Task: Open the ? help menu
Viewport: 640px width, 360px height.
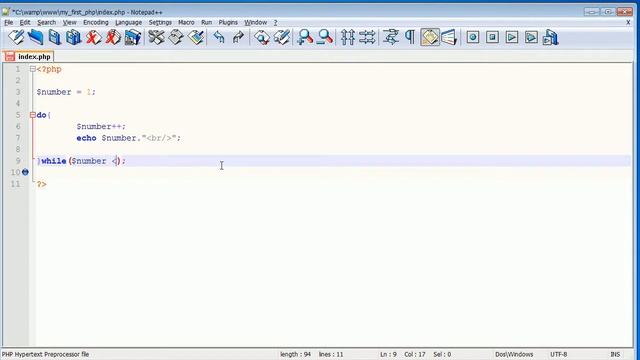Action: pyautogui.click(x=275, y=22)
